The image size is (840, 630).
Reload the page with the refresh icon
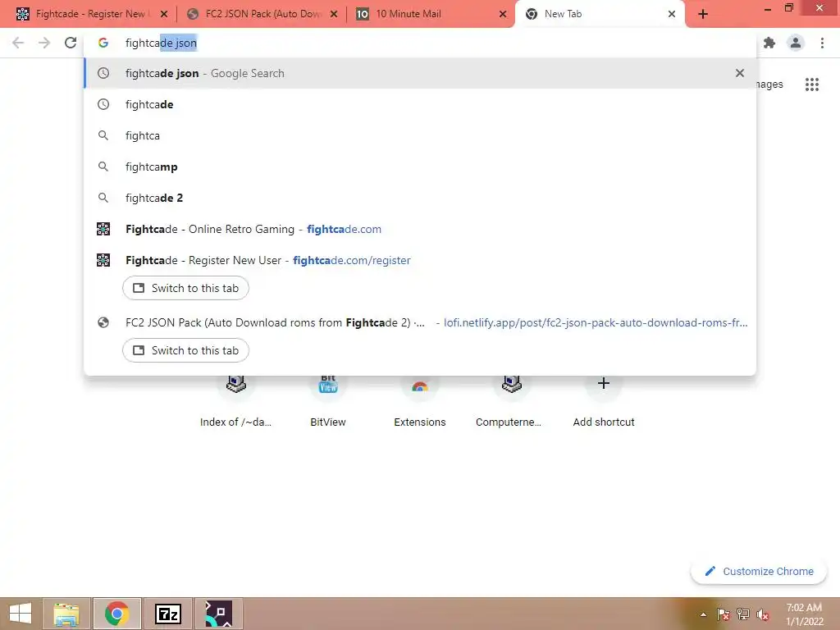pos(71,43)
